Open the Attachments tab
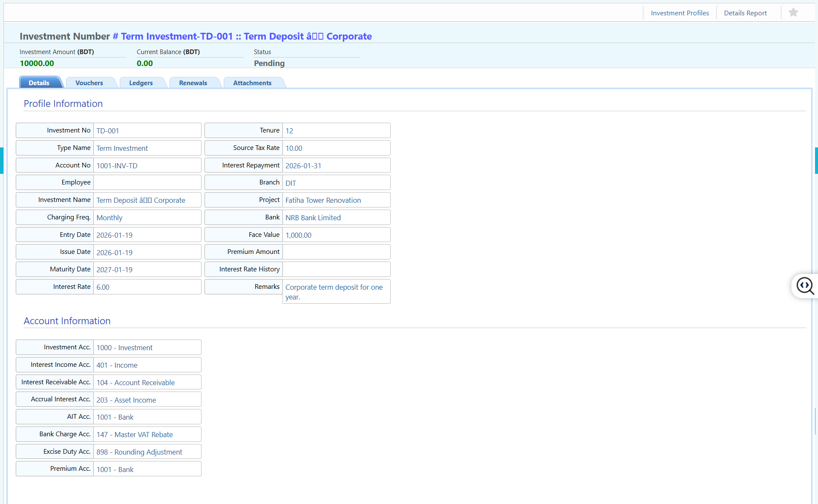 (252, 83)
